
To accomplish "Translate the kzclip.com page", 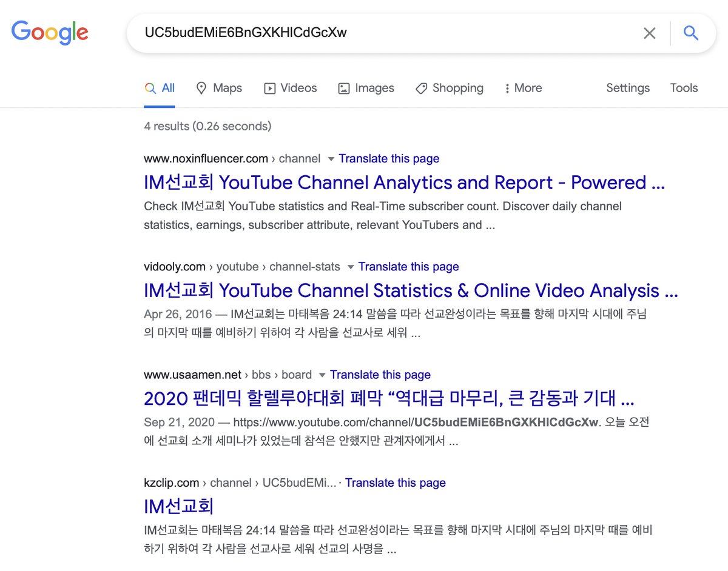I will 396,483.
